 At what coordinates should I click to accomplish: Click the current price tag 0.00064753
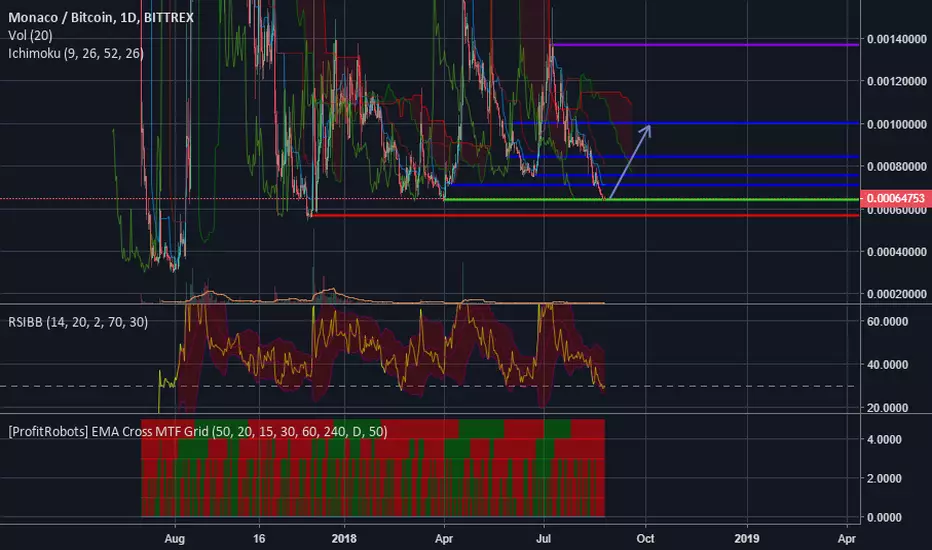coord(896,198)
